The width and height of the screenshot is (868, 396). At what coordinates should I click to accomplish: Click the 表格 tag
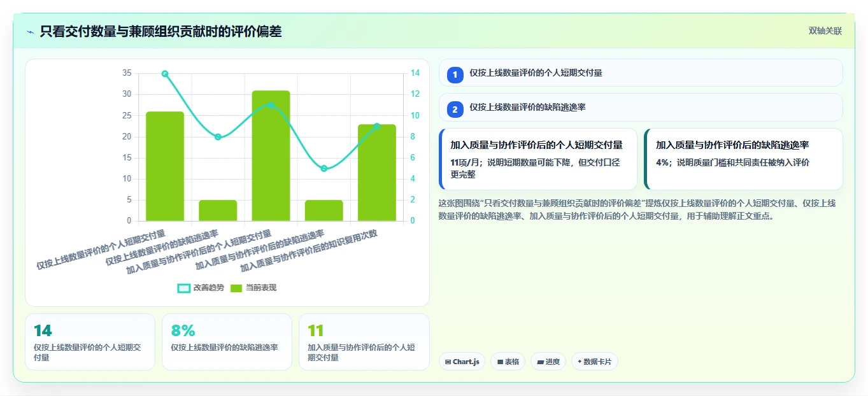(x=508, y=362)
